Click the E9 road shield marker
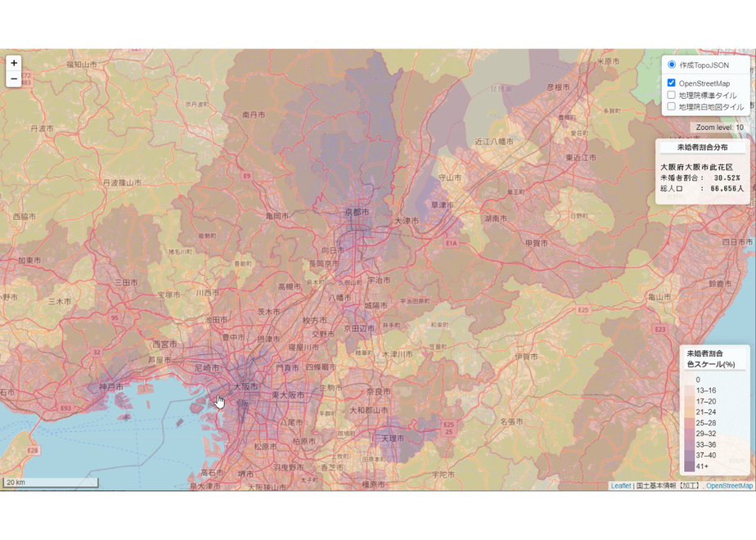 pyautogui.click(x=247, y=176)
